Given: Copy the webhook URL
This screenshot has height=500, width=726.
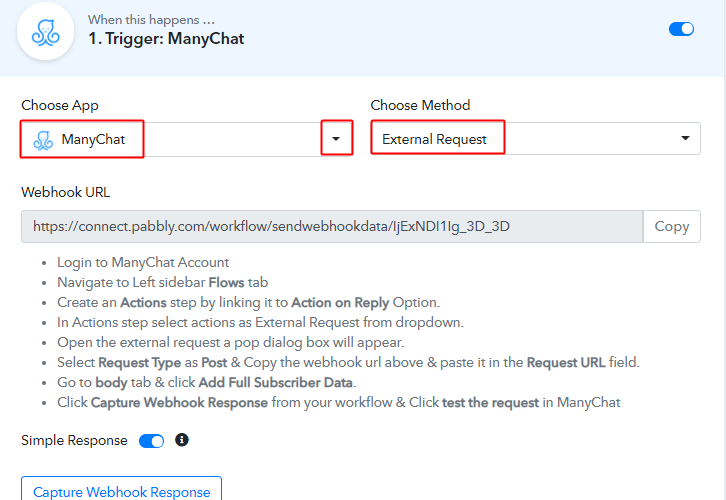Looking at the screenshot, I should click(672, 226).
